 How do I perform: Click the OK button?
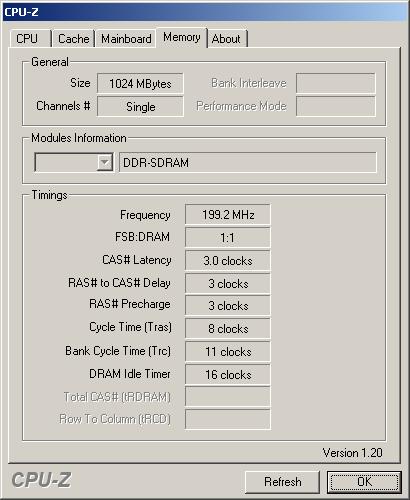tap(364, 482)
